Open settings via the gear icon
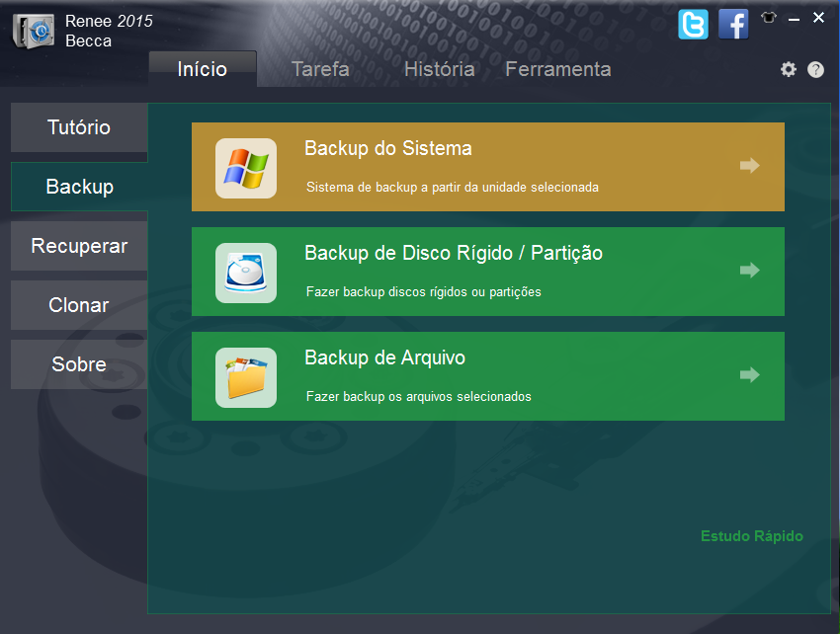The width and height of the screenshot is (840, 634). [788, 69]
